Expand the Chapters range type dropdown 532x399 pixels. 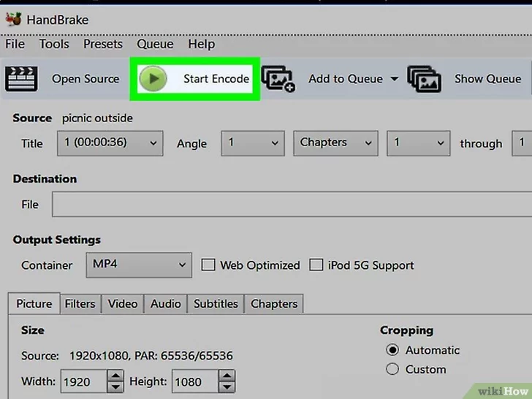click(335, 143)
